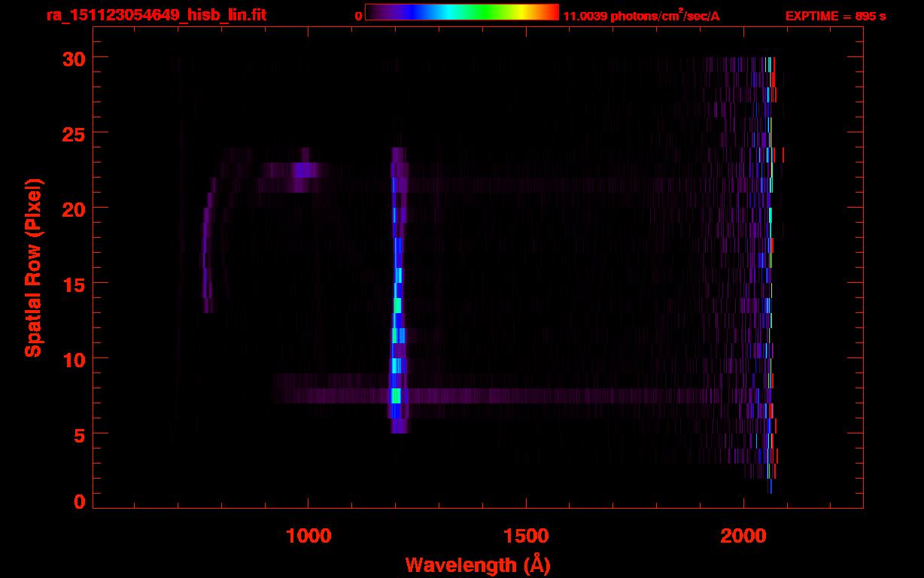This screenshot has width=924, height=578.
Task: Click the 1500 wavelength tick label
Action: tap(526, 536)
